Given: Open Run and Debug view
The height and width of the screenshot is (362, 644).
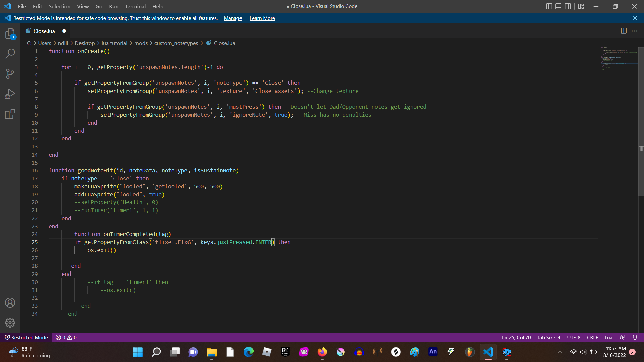Looking at the screenshot, I should (10, 94).
